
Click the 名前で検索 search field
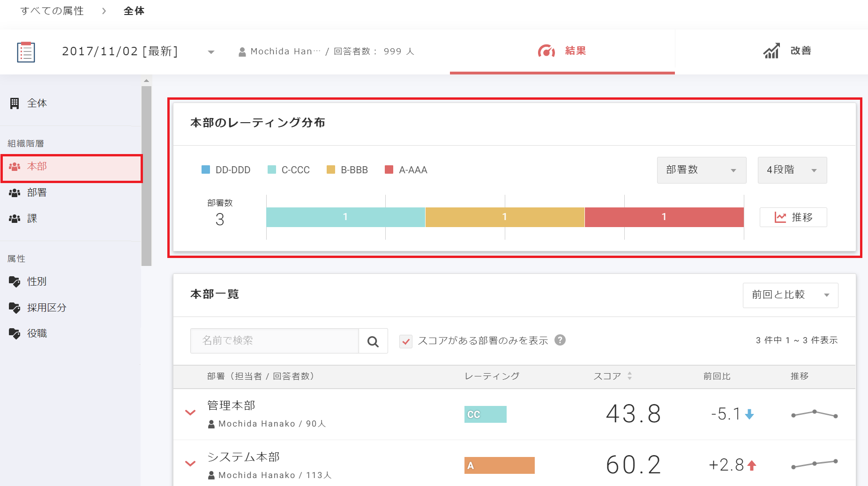(275, 341)
